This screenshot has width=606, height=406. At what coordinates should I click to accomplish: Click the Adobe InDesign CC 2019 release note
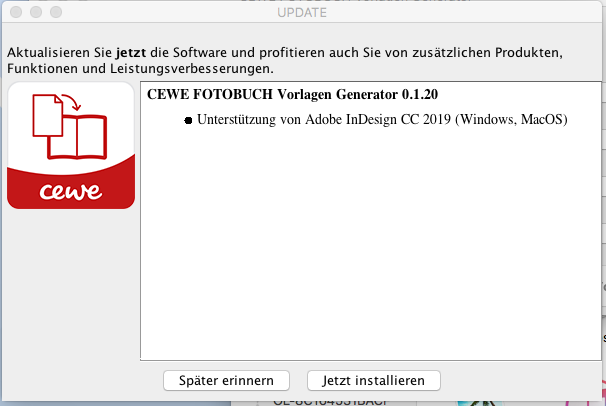(x=382, y=120)
